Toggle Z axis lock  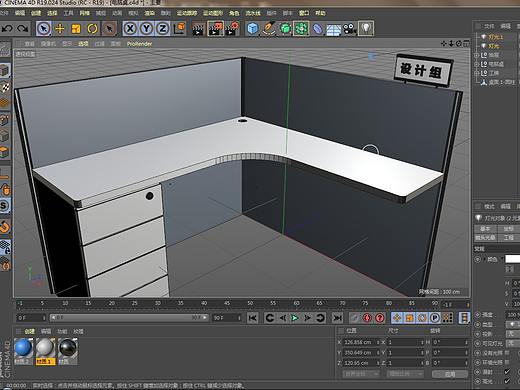[162, 29]
